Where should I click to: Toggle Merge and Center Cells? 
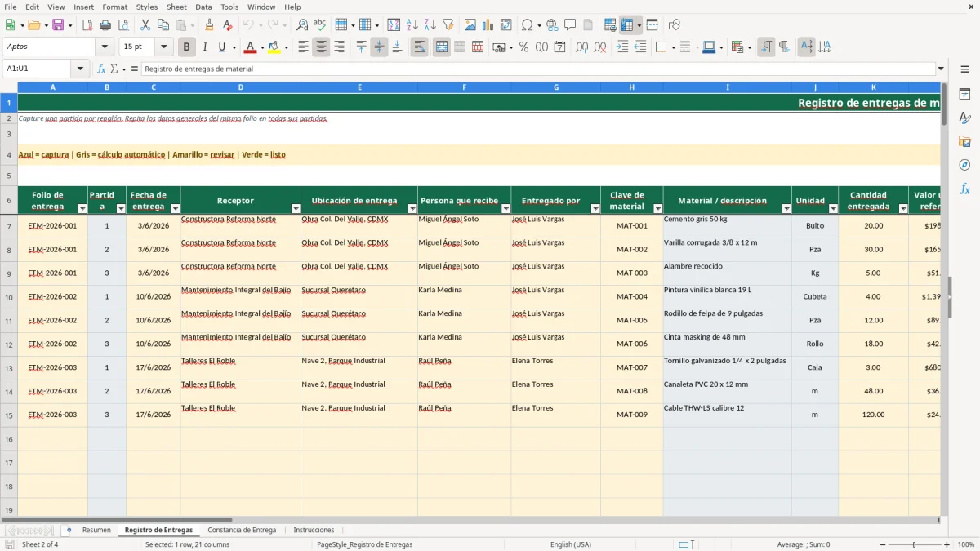(x=441, y=47)
